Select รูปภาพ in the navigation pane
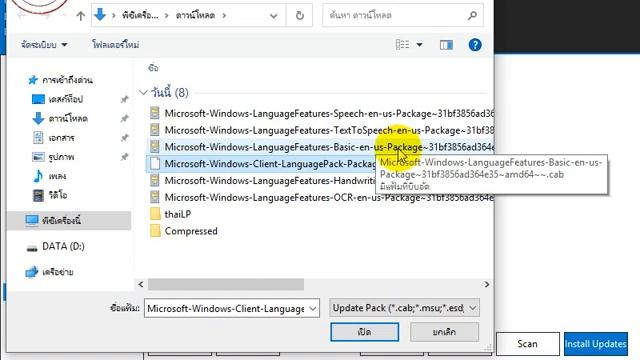 tap(61, 157)
